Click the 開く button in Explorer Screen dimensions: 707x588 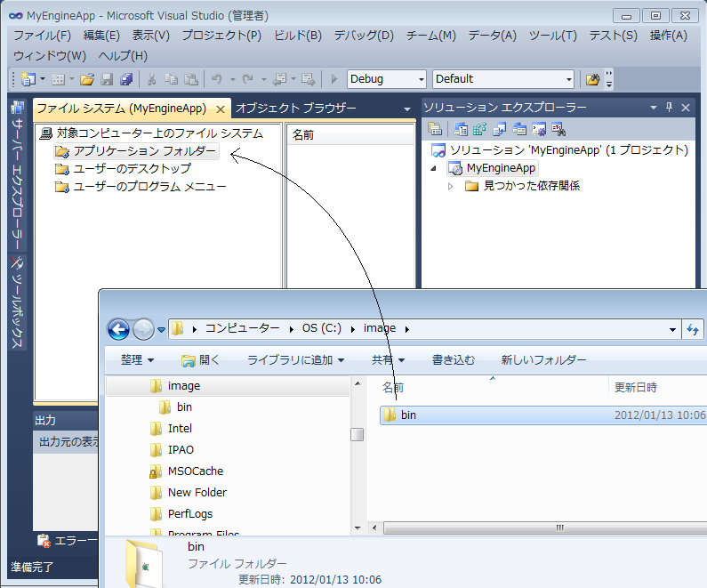tap(200, 360)
